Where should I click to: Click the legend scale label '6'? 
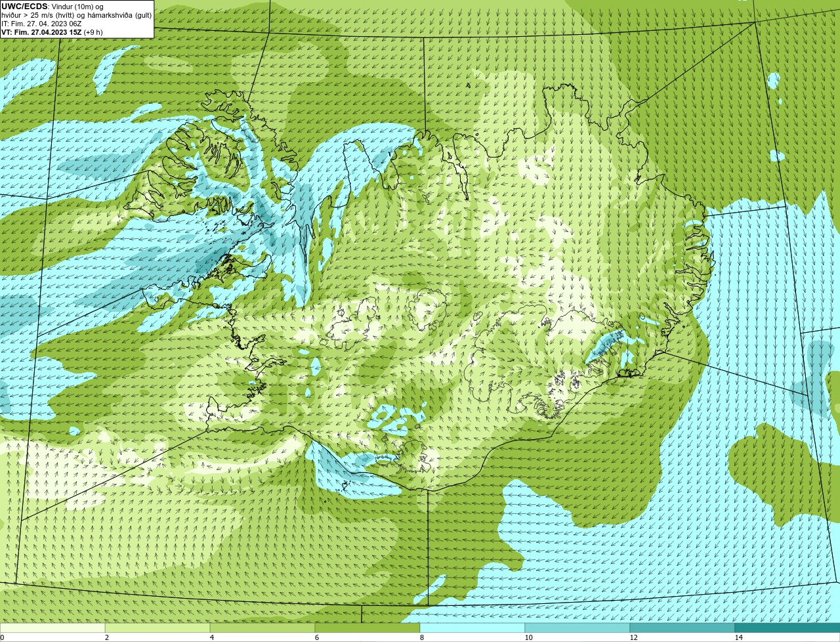tap(316, 637)
